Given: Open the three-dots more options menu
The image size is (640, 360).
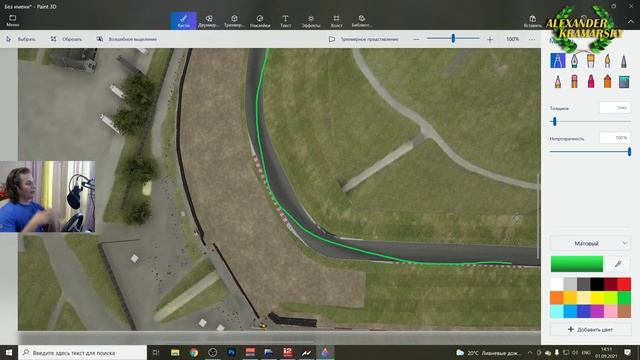Looking at the screenshot, I should coord(531,39).
